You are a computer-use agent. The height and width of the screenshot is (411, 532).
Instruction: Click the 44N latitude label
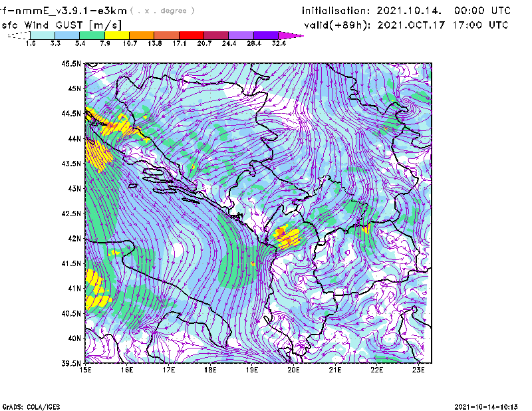coord(74,138)
